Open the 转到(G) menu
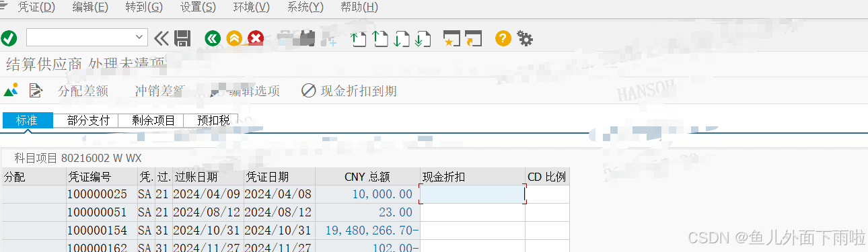868x252 pixels. click(x=144, y=7)
